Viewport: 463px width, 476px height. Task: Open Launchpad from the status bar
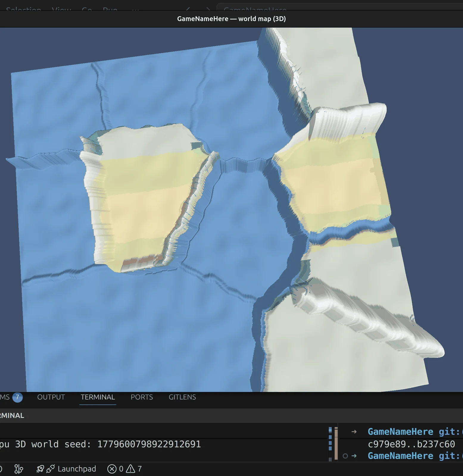tap(77, 469)
